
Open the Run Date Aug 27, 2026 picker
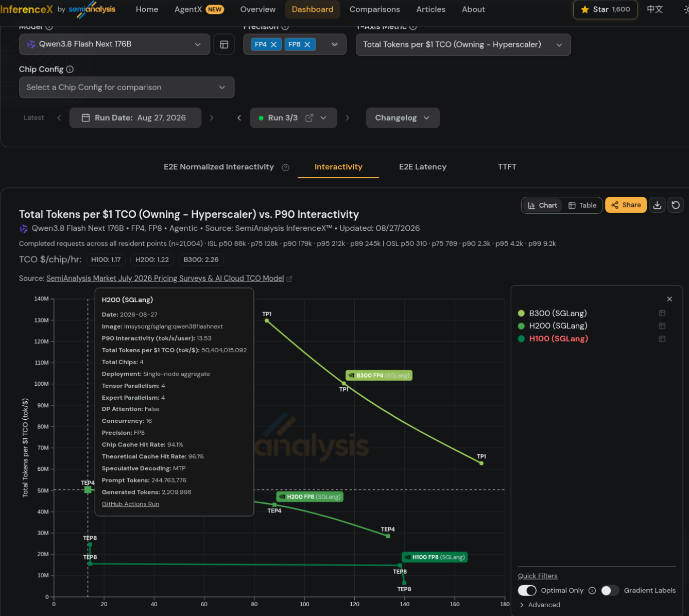(x=135, y=118)
